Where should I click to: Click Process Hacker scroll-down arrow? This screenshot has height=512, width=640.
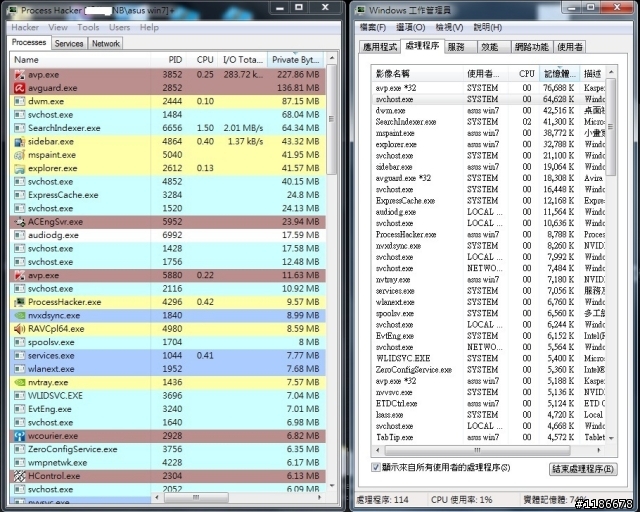point(331,485)
